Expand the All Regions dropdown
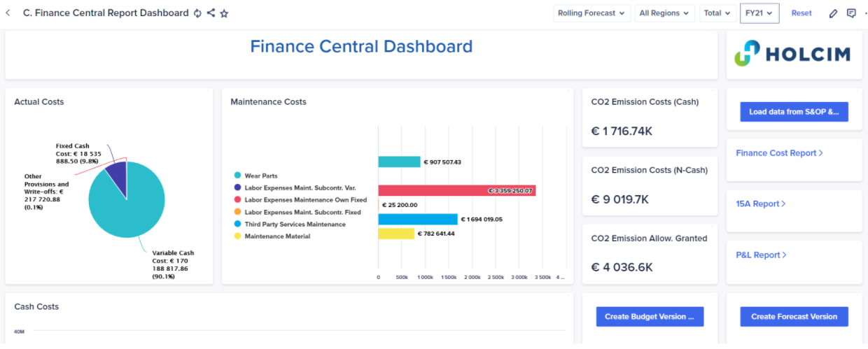Viewport: 868px width, 349px height. (x=664, y=13)
